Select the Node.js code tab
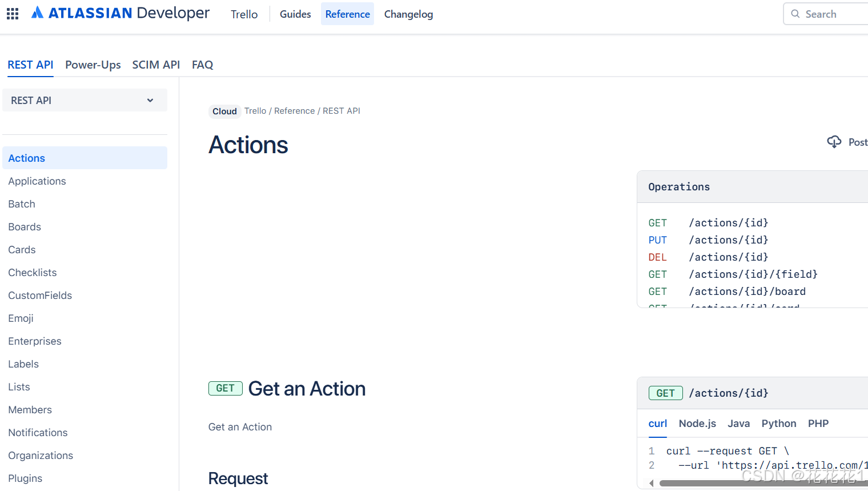Image resolution: width=868 pixels, height=491 pixels. (x=697, y=424)
